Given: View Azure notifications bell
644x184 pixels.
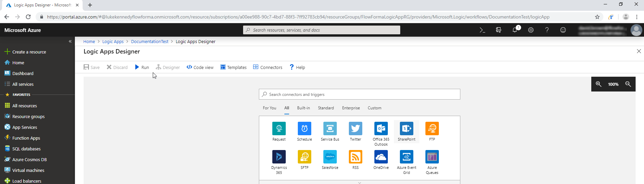Looking at the screenshot, I should point(515,30).
